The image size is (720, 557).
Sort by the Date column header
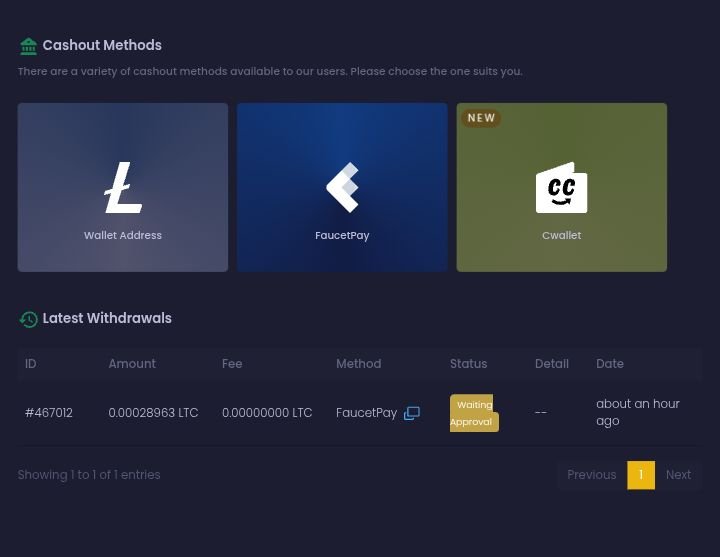(610, 364)
